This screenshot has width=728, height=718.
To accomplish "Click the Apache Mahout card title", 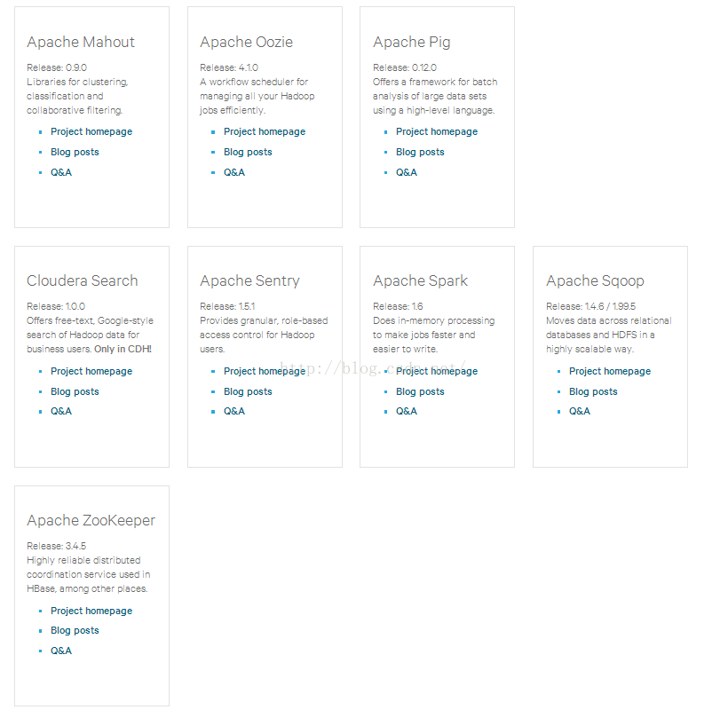I will click(x=81, y=43).
